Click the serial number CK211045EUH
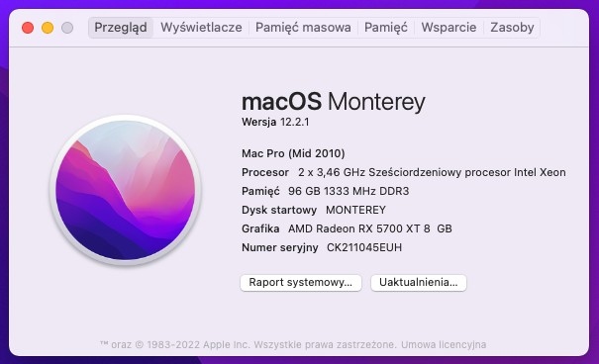Screen dimensions: 599x364 (x=364, y=247)
